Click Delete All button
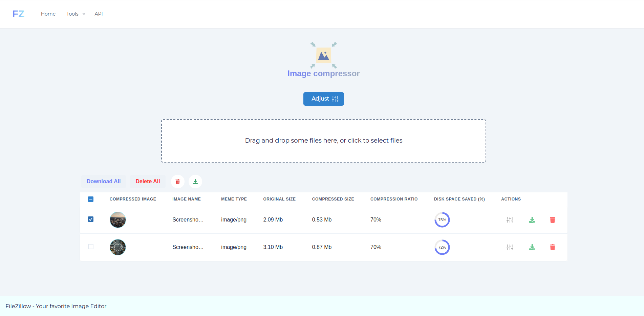Image resolution: width=644 pixels, height=316 pixels. pyautogui.click(x=148, y=182)
